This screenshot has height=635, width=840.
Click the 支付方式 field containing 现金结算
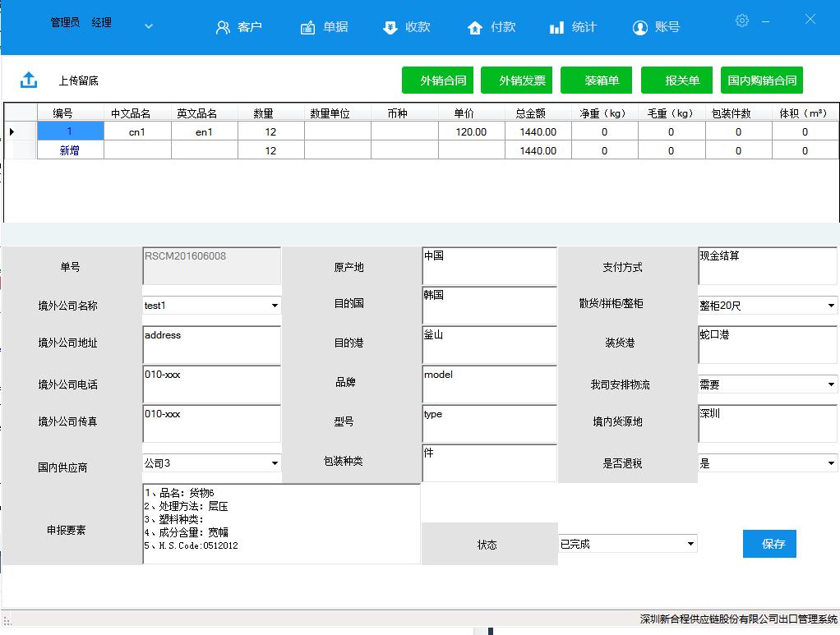pyautogui.click(x=768, y=266)
